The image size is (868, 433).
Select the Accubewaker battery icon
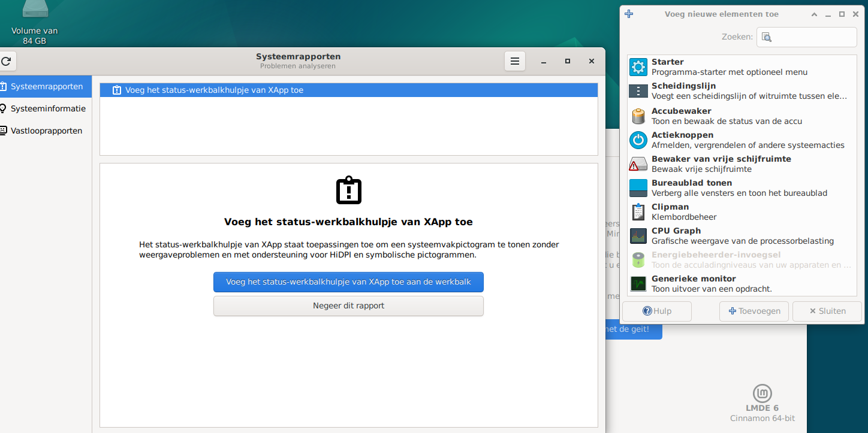pyautogui.click(x=638, y=116)
